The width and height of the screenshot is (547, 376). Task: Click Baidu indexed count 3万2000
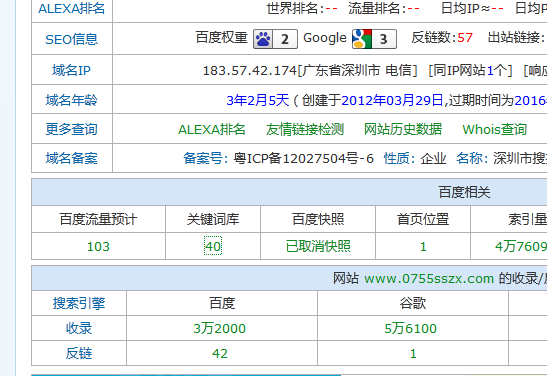point(219,329)
